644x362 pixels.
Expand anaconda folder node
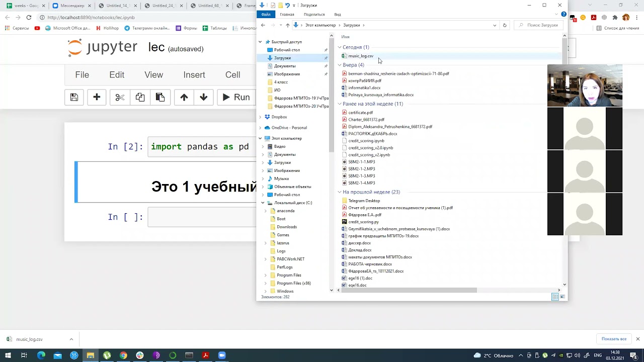pyautogui.click(x=265, y=211)
